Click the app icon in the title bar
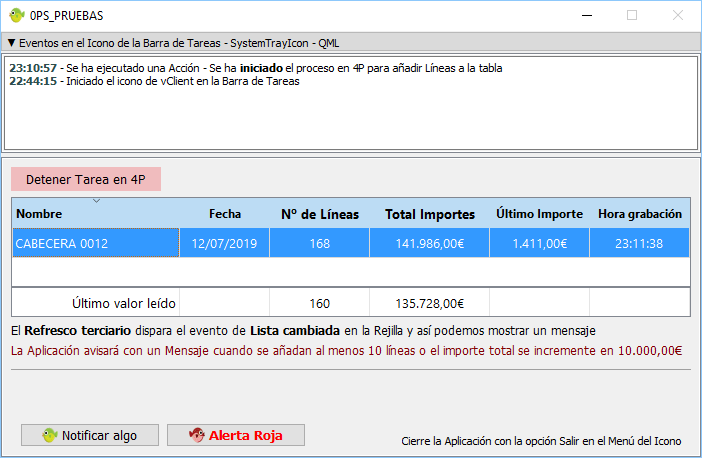 (x=16, y=16)
